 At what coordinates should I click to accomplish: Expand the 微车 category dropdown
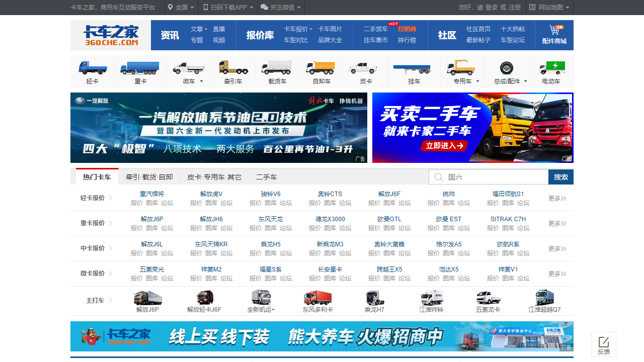tap(201, 81)
